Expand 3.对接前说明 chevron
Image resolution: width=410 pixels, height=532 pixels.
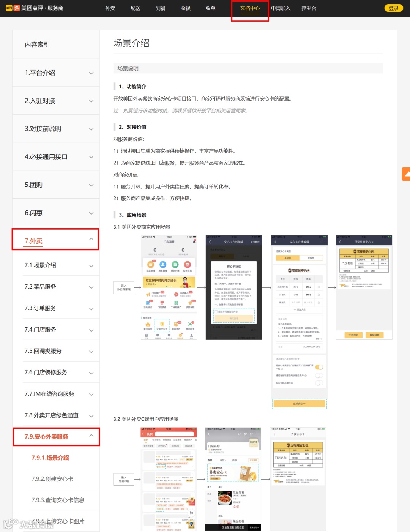click(x=91, y=129)
